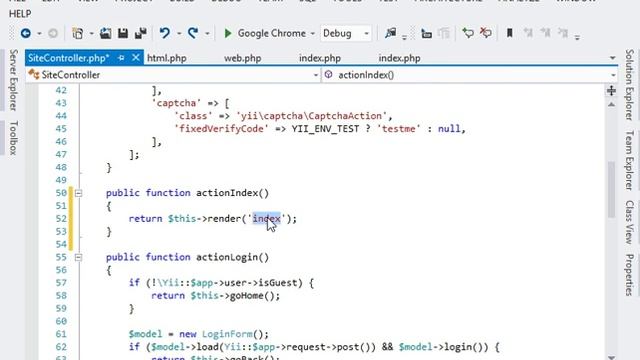Click the vertical scrollbar thumb
The height and width of the screenshot is (360, 640).
point(611,190)
